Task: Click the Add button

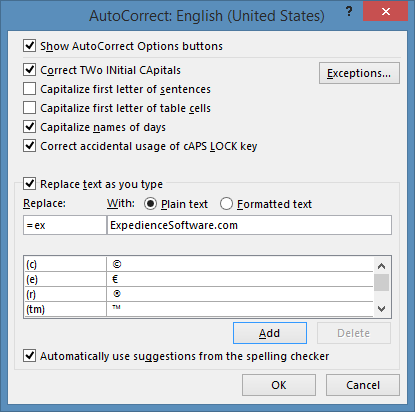Action: [270, 333]
